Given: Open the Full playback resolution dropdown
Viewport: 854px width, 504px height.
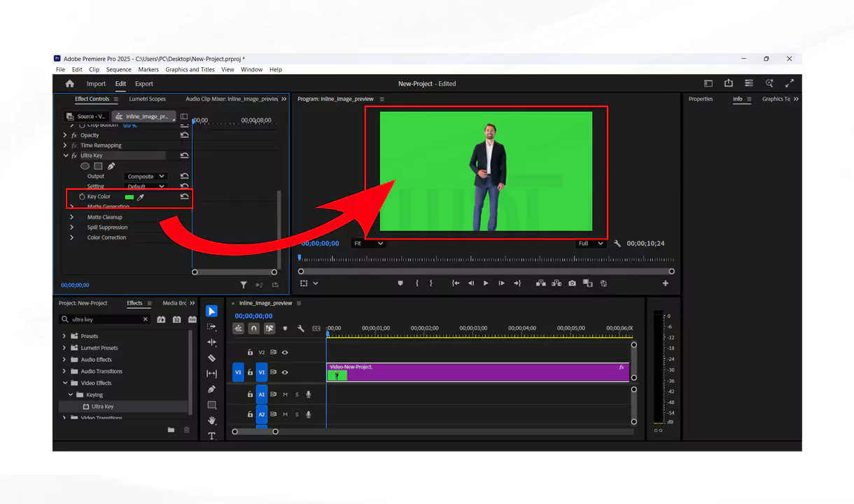Looking at the screenshot, I should tap(590, 244).
